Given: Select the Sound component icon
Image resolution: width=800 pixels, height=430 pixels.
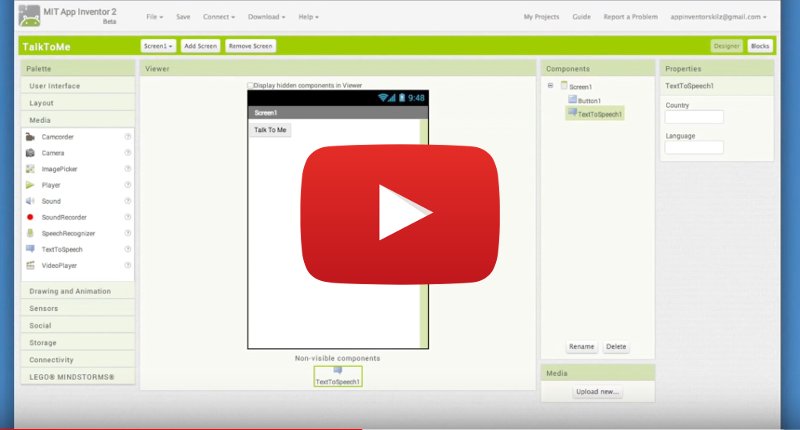Looking at the screenshot, I should (x=30, y=201).
